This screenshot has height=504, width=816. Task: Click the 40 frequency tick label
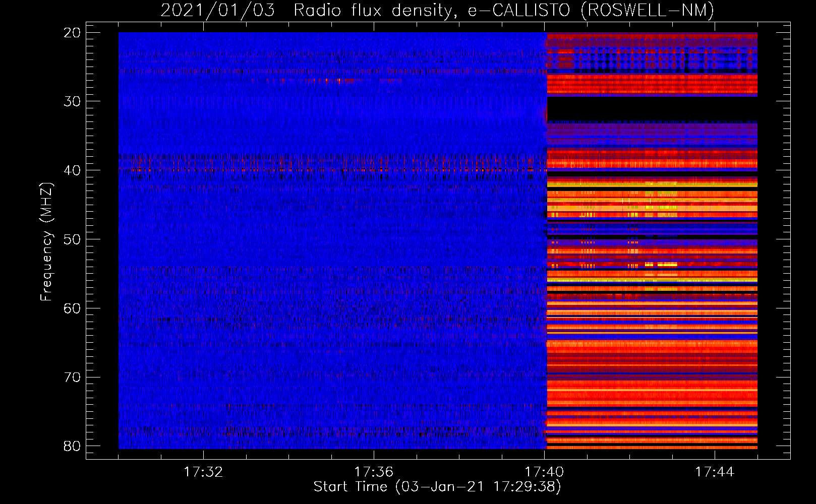pos(72,170)
